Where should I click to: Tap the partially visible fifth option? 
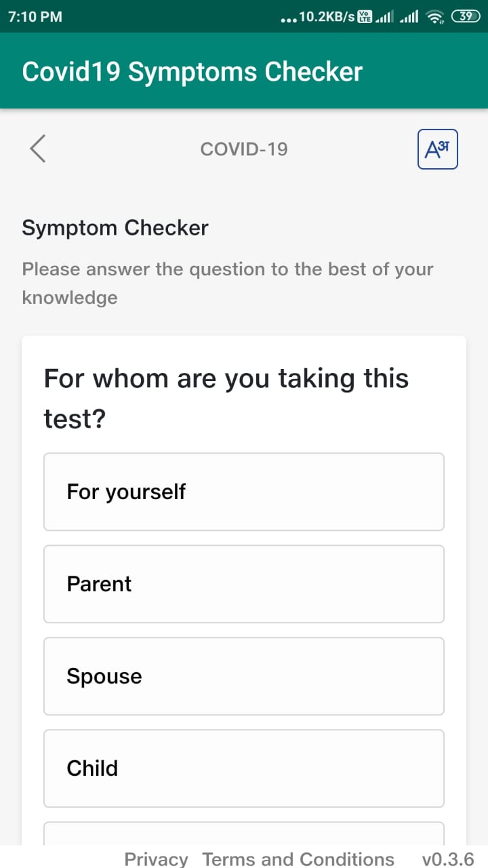[244, 834]
